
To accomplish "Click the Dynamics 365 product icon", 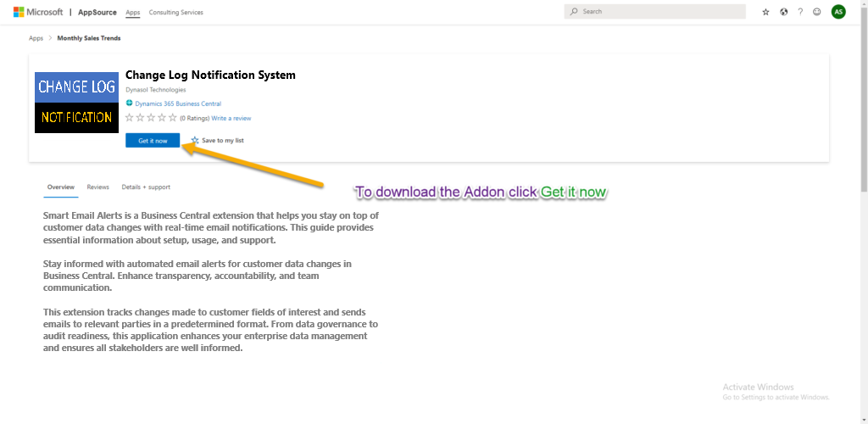I will [x=129, y=103].
